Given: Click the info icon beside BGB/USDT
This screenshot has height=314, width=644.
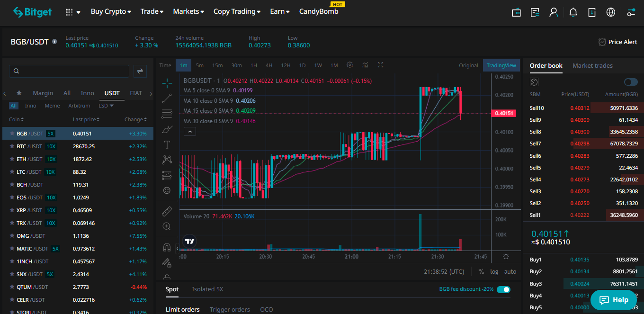Looking at the screenshot, I should (54, 42).
